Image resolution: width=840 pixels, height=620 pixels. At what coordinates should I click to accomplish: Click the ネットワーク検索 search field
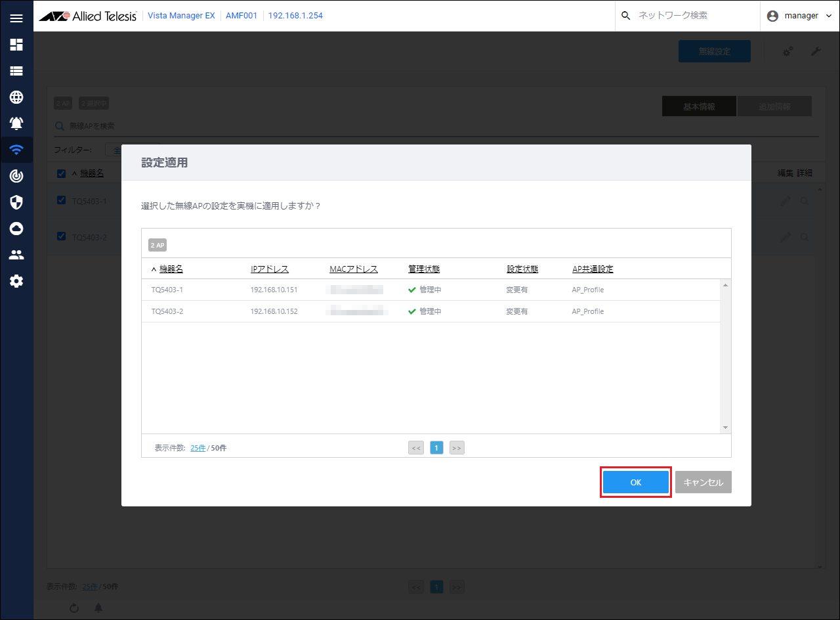(x=689, y=16)
